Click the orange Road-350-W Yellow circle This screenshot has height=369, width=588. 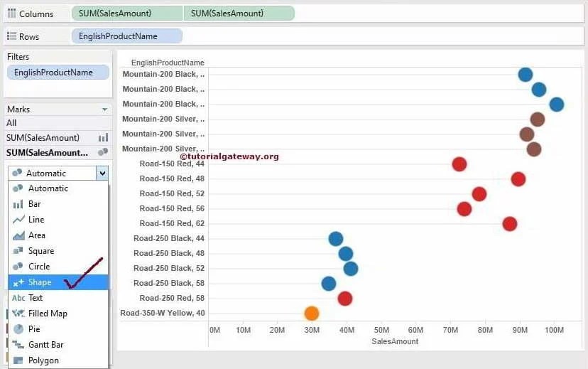point(312,314)
